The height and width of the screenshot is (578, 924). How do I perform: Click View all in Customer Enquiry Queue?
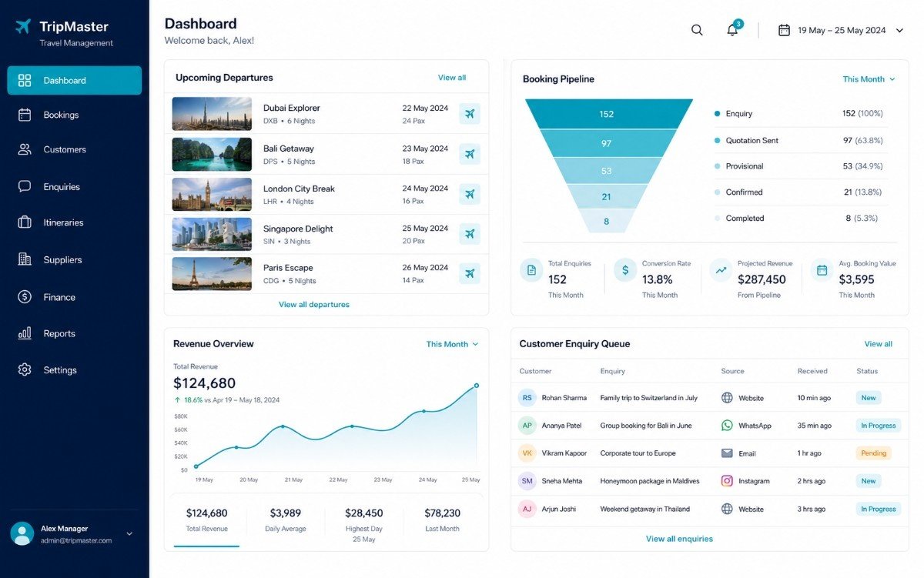click(879, 344)
